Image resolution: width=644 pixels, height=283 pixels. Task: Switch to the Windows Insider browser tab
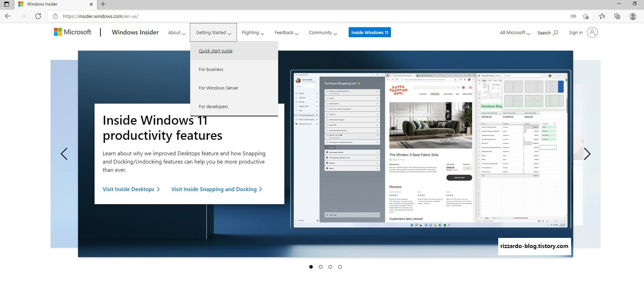click(x=55, y=4)
